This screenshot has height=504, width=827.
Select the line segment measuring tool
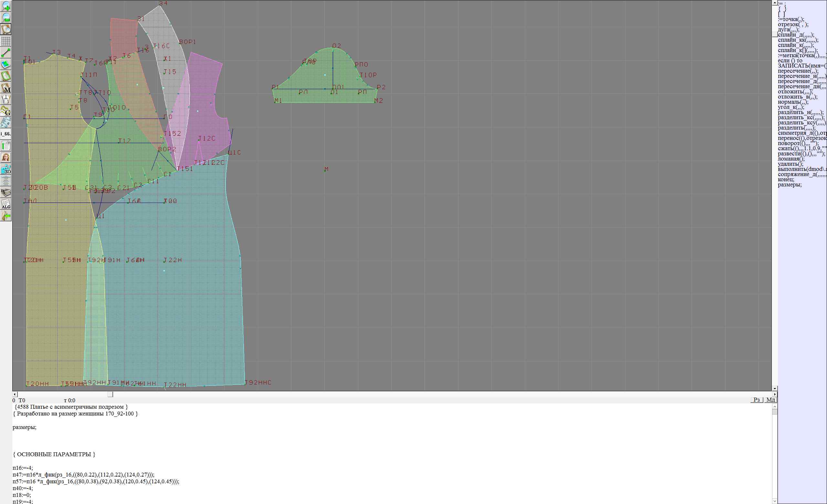click(6, 53)
